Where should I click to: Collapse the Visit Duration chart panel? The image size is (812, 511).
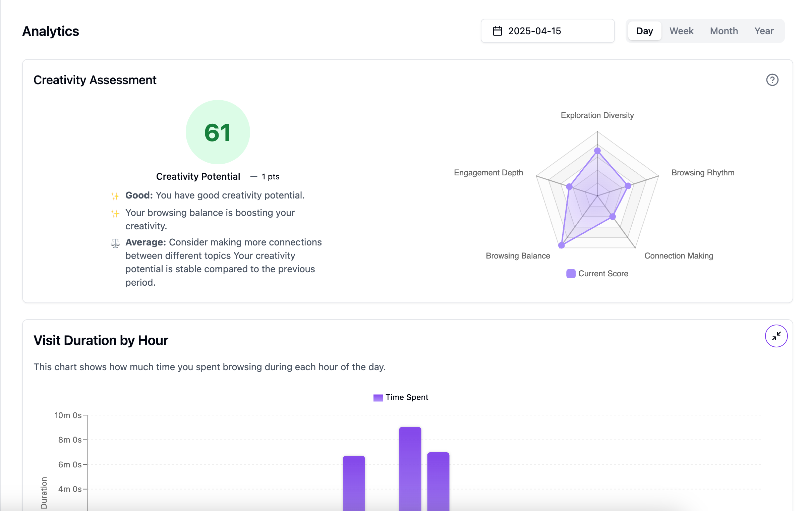776,336
